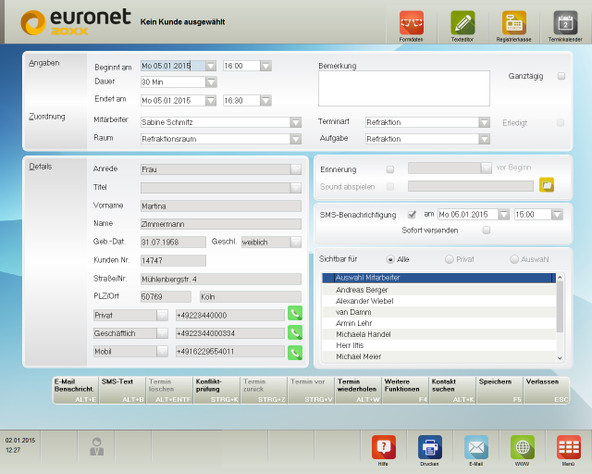Click the Konfliktprüfung button
Image resolution: width=592 pixels, height=474 pixels.
click(x=217, y=390)
